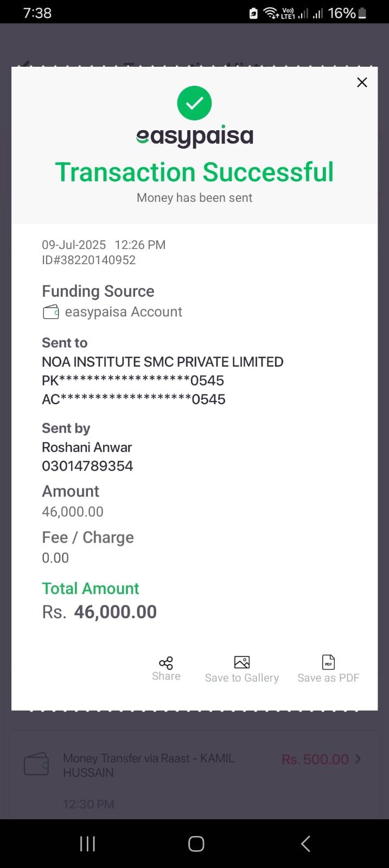Tap the wallet icon beside easypaisa Account
Image resolution: width=389 pixels, height=868 pixels.
click(51, 312)
